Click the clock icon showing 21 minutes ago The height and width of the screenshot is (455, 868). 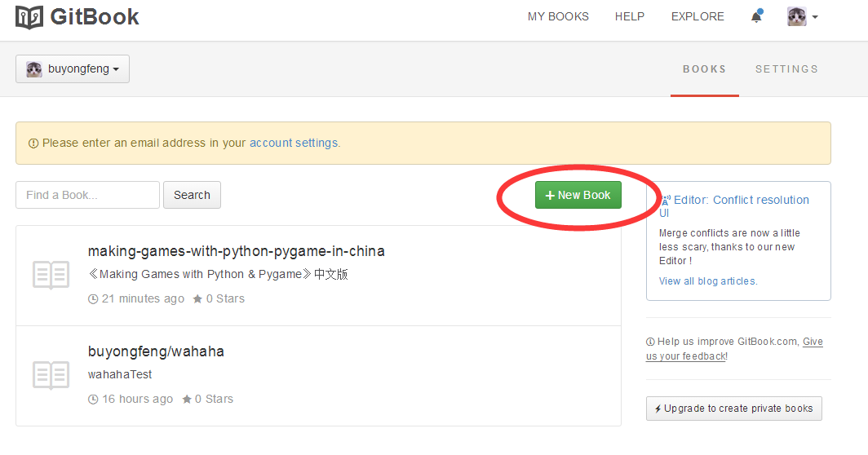tap(92, 299)
